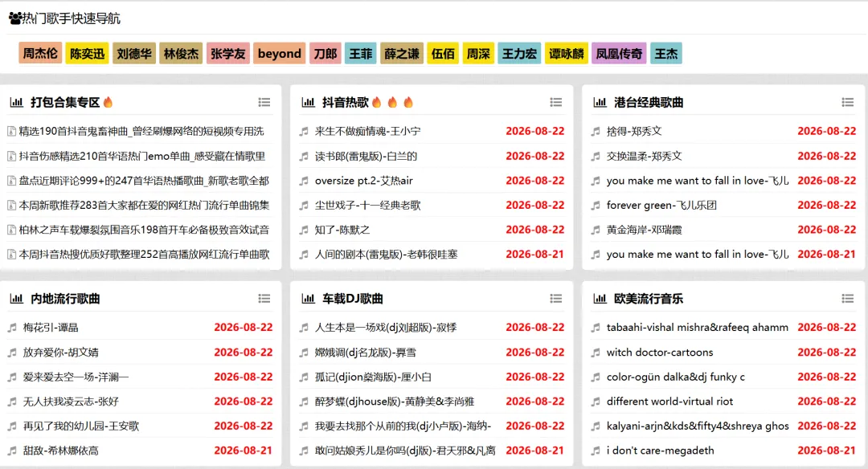
Task: Select singer tag 伍佰
Action: click(x=443, y=53)
